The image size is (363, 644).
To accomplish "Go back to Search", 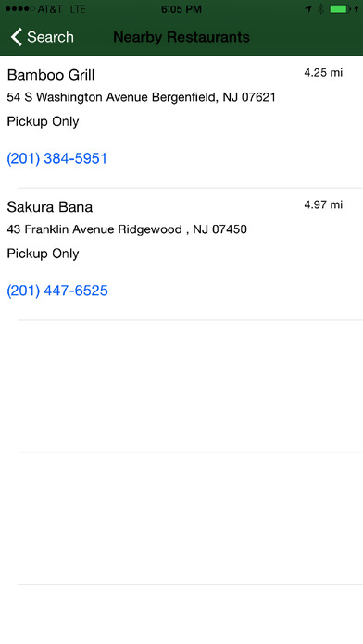I will 43,37.
